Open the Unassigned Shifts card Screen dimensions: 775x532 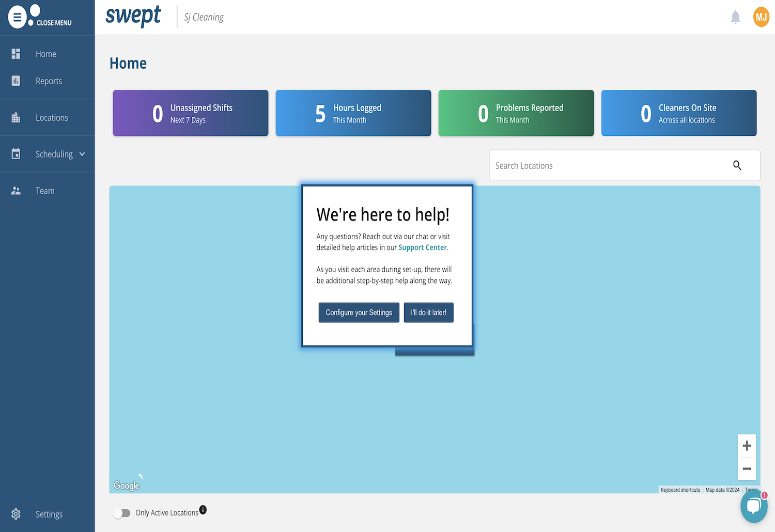click(x=191, y=113)
